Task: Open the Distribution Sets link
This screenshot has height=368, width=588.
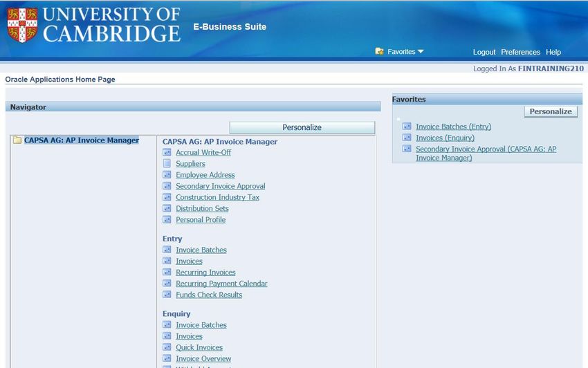Action: [x=202, y=209]
